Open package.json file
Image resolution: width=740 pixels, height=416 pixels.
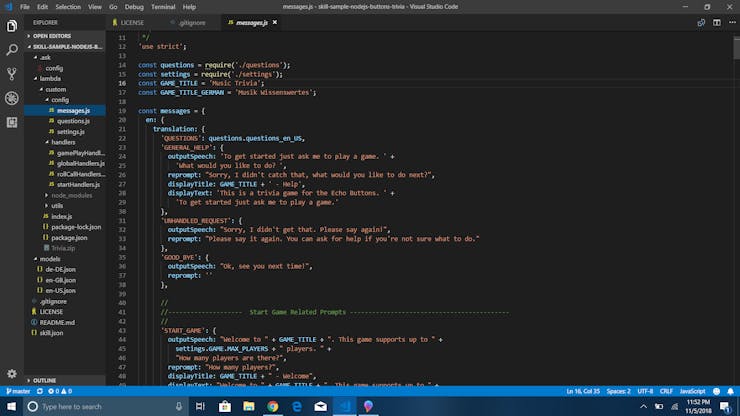click(64, 238)
